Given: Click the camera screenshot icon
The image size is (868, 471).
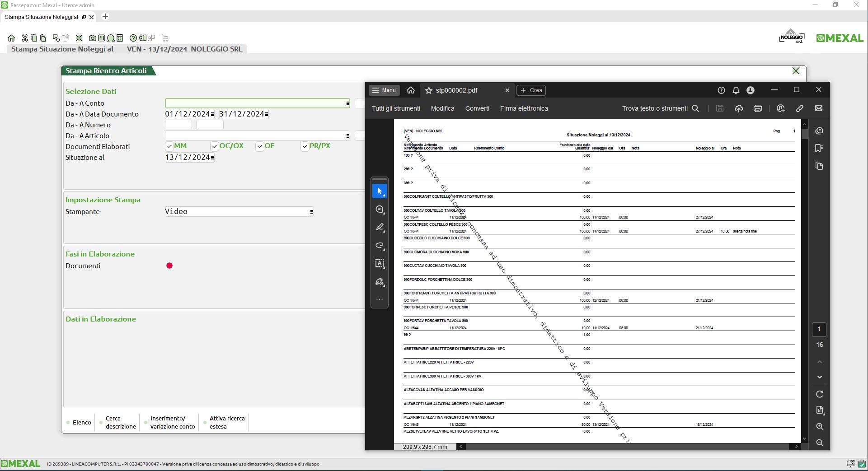Looking at the screenshot, I should (x=92, y=38).
